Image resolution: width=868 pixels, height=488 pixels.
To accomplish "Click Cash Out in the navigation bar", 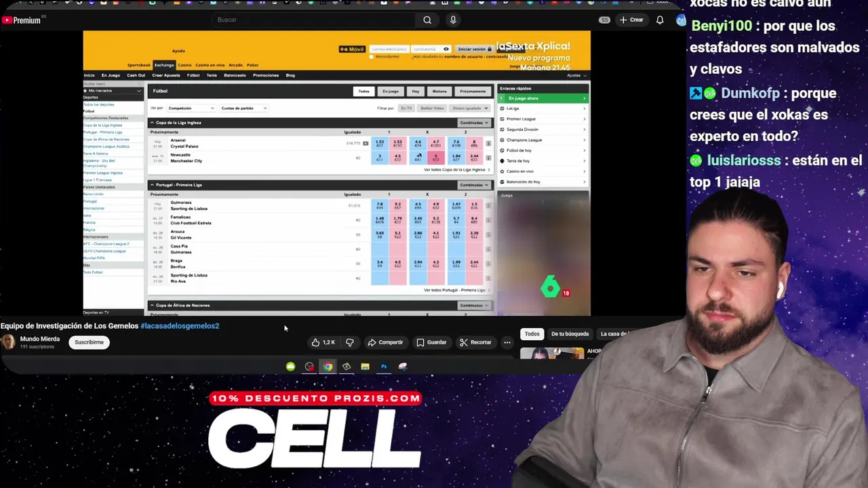I will tap(136, 75).
